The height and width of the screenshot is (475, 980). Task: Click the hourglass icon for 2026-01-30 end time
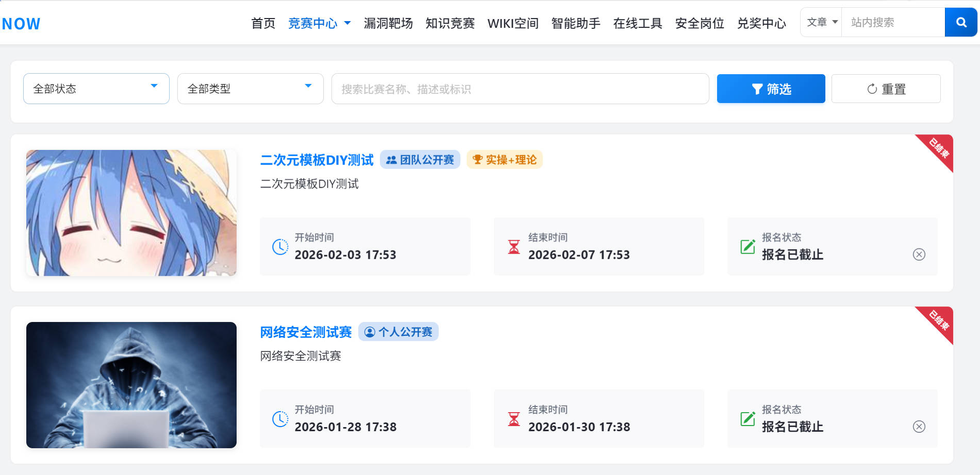tap(513, 419)
